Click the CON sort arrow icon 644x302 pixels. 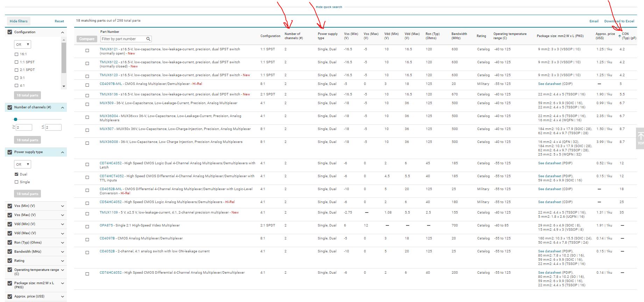point(620,36)
